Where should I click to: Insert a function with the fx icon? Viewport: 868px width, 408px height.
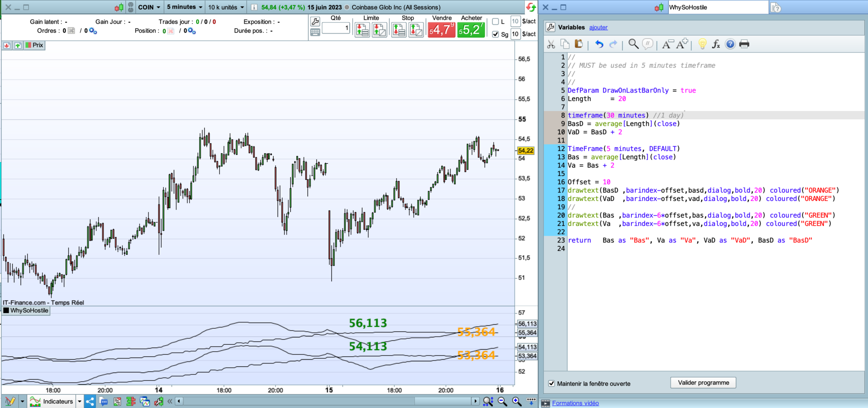[x=716, y=44]
